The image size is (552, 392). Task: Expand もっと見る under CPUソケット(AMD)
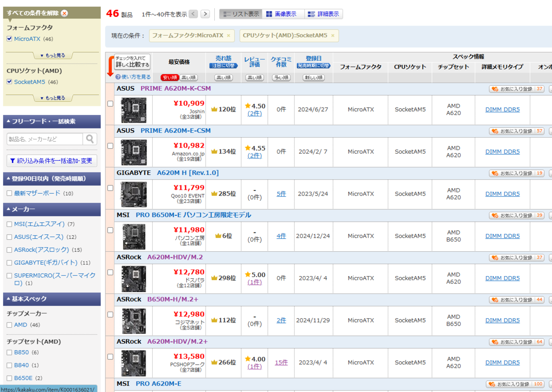click(53, 98)
